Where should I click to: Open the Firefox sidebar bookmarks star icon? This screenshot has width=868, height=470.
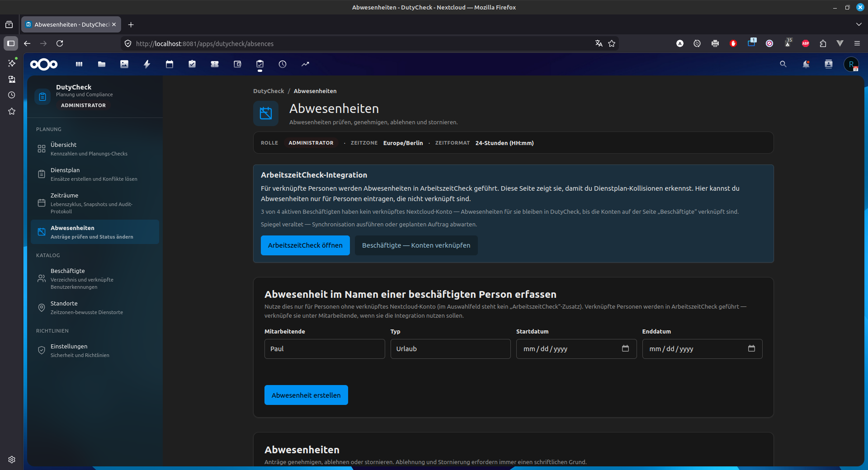click(12, 111)
